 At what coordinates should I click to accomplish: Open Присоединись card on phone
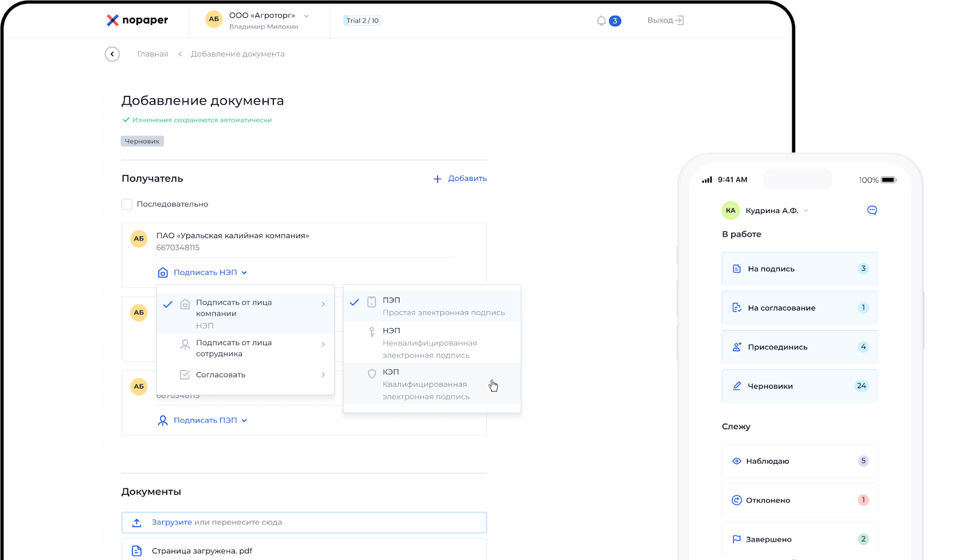point(800,347)
